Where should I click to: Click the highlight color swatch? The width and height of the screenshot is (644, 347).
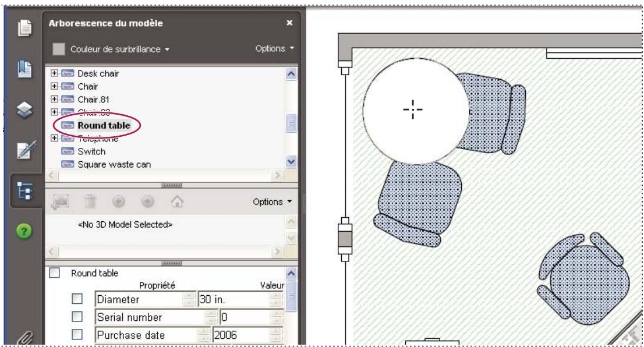pos(59,49)
